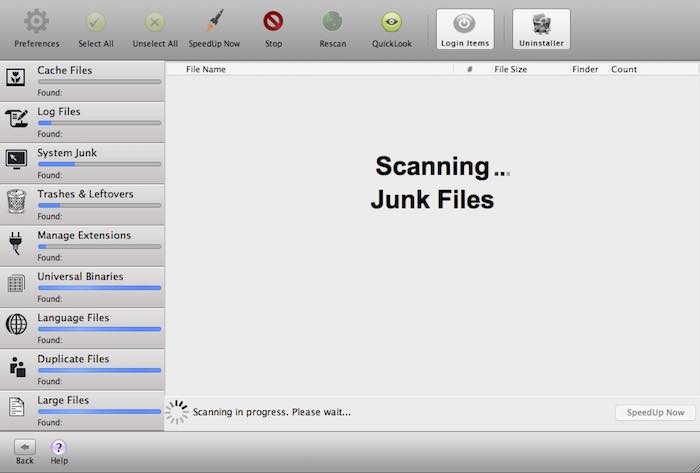Click the Back arrow button
This screenshot has height=473, width=700.
pyautogui.click(x=25, y=447)
